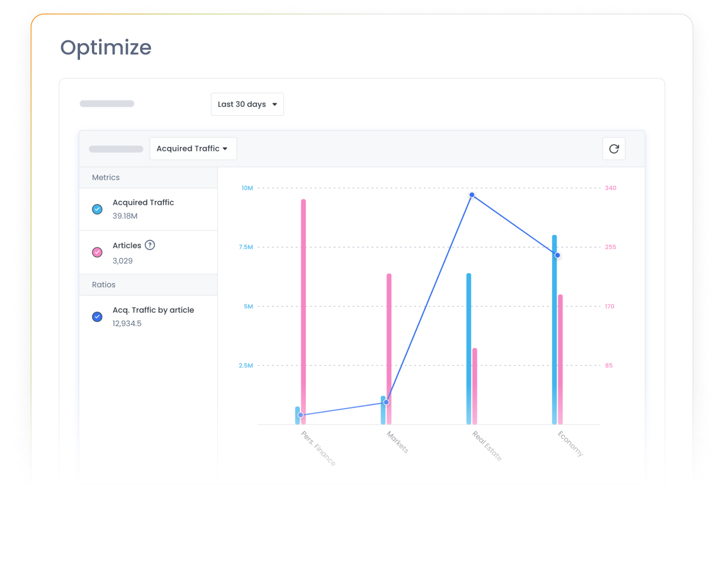The width and height of the screenshot is (724, 588).
Task: Click the refresh icon to reload chart data
Action: click(613, 148)
